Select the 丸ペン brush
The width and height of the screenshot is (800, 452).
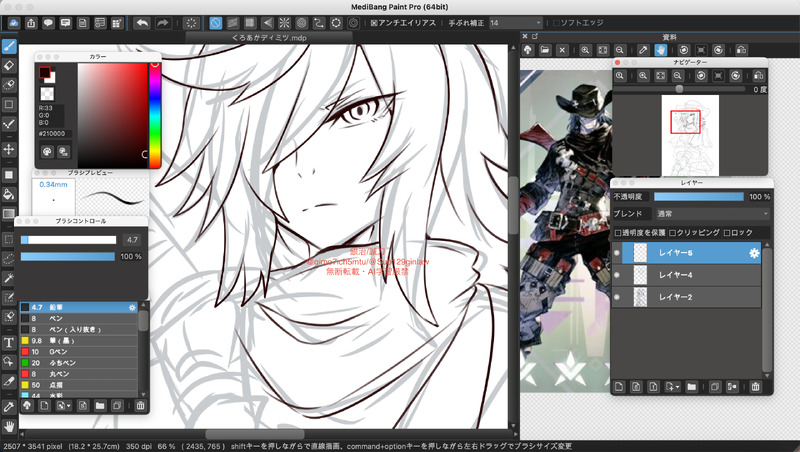(x=79, y=374)
